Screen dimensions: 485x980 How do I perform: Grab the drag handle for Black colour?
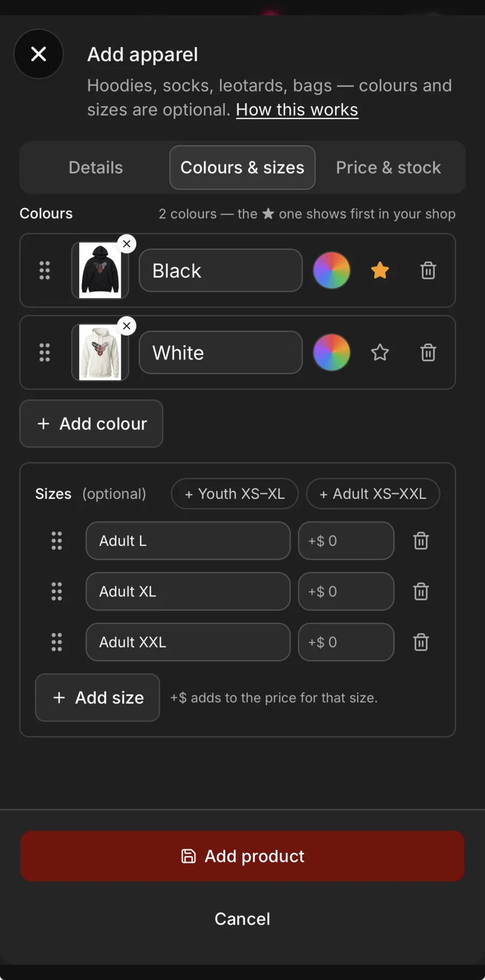point(45,271)
